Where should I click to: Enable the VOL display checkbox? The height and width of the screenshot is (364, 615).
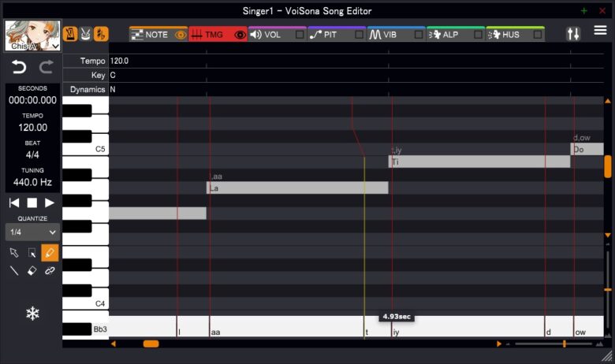point(299,35)
